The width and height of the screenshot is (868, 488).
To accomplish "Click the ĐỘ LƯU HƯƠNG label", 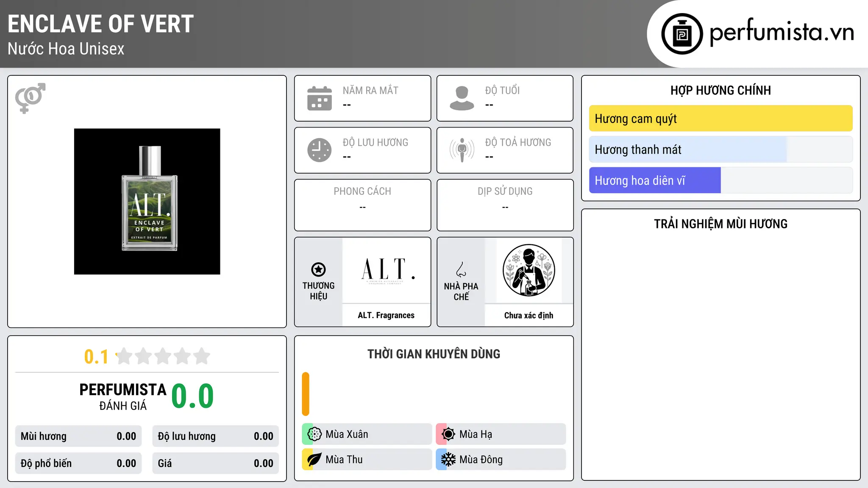I will pyautogui.click(x=376, y=142).
